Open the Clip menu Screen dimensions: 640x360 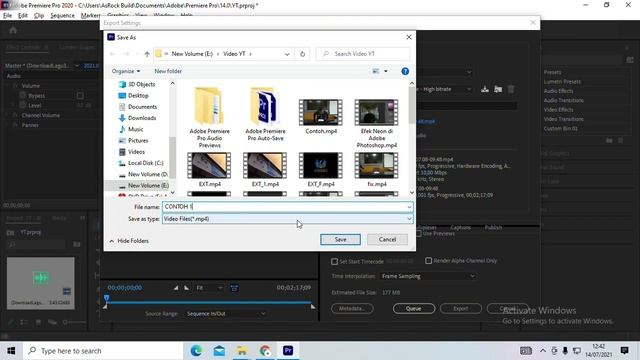(39, 16)
